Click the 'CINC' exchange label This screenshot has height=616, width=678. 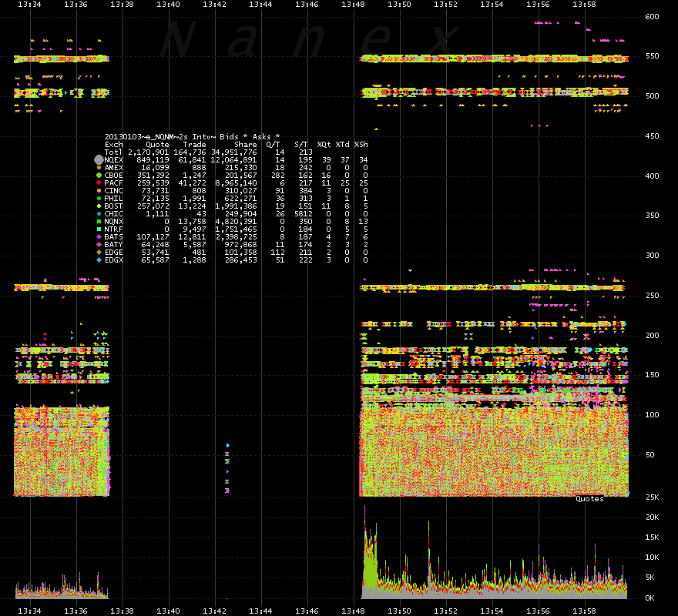pos(113,191)
